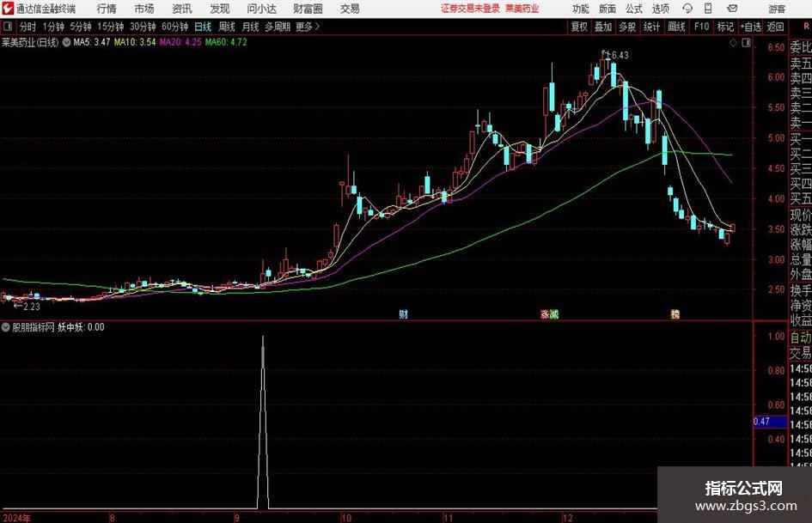This screenshot has width=812, height=523.
Task: Open the 资讯 menu
Action: (182, 9)
